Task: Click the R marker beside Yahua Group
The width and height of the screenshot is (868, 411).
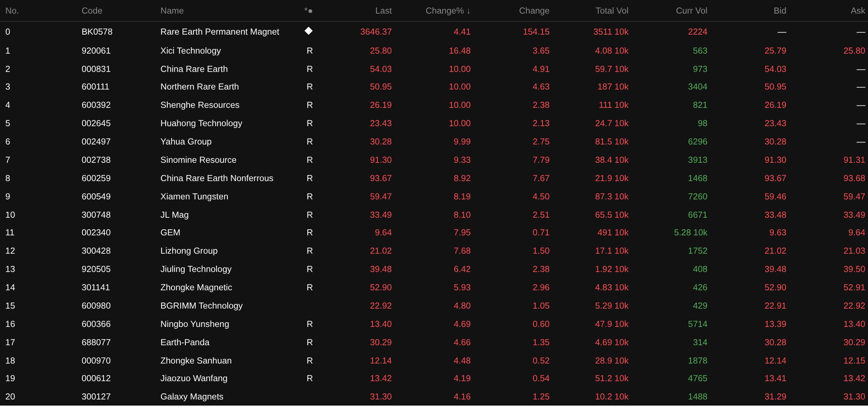Action: (309, 142)
